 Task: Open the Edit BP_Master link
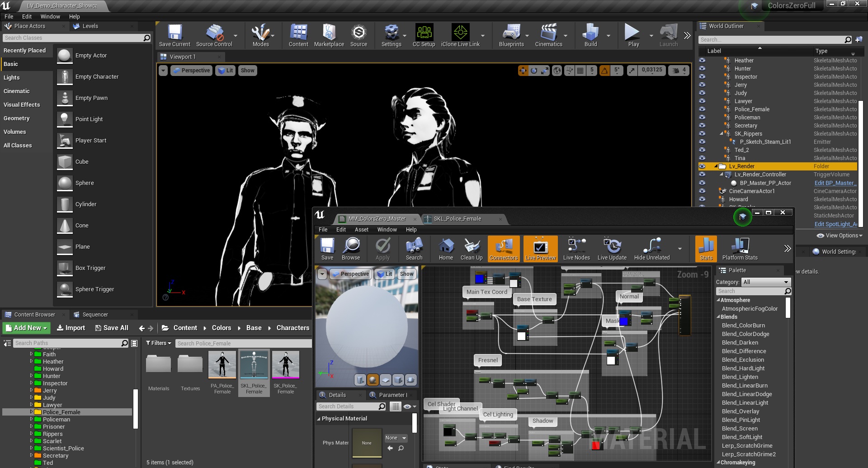[835, 183]
